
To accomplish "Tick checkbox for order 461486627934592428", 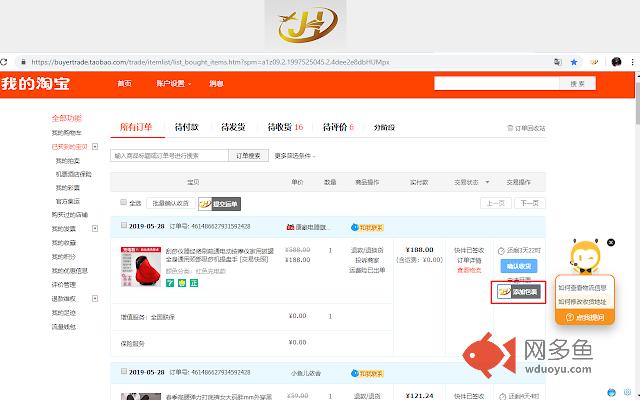I will coord(124,371).
